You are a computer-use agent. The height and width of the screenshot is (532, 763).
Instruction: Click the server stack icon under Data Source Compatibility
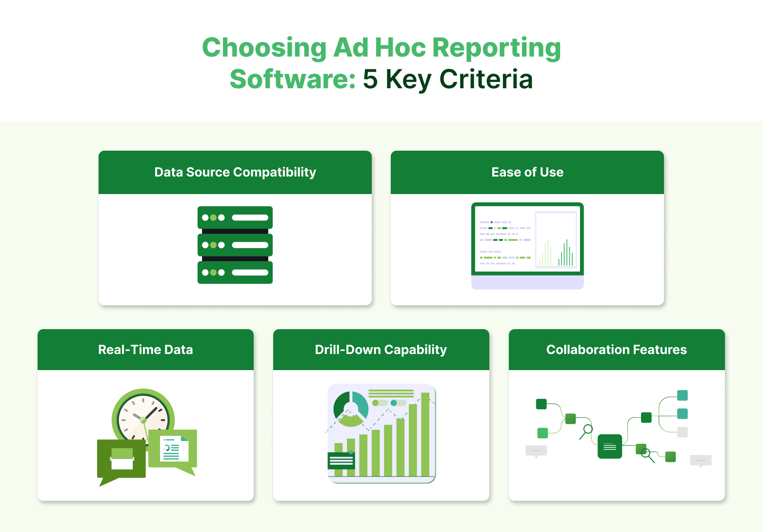[235, 245]
